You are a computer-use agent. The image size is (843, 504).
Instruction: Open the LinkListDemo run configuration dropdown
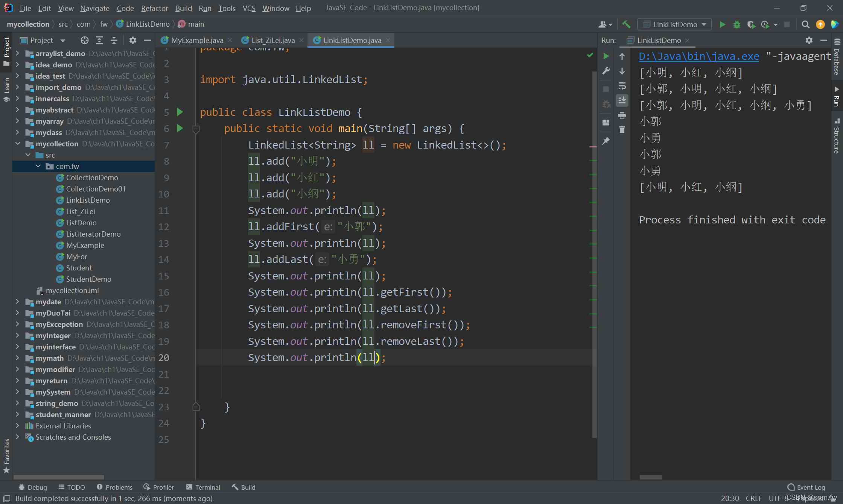[674, 24]
